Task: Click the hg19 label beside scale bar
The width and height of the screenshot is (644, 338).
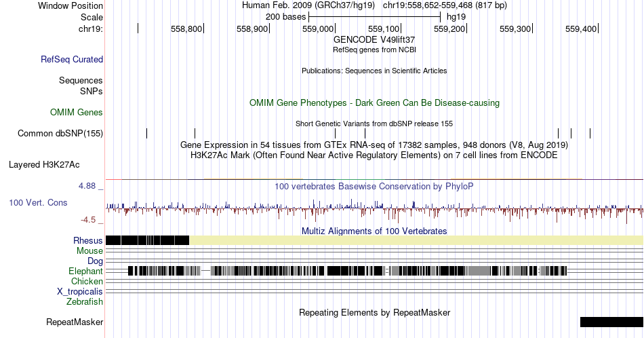Action: (456, 17)
